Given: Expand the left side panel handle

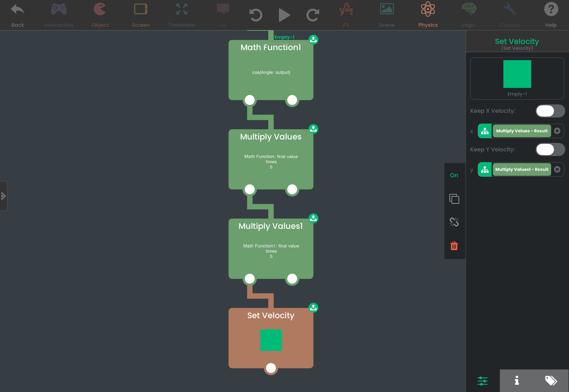Looking at the screenshot, I should [x=4, y=196].
